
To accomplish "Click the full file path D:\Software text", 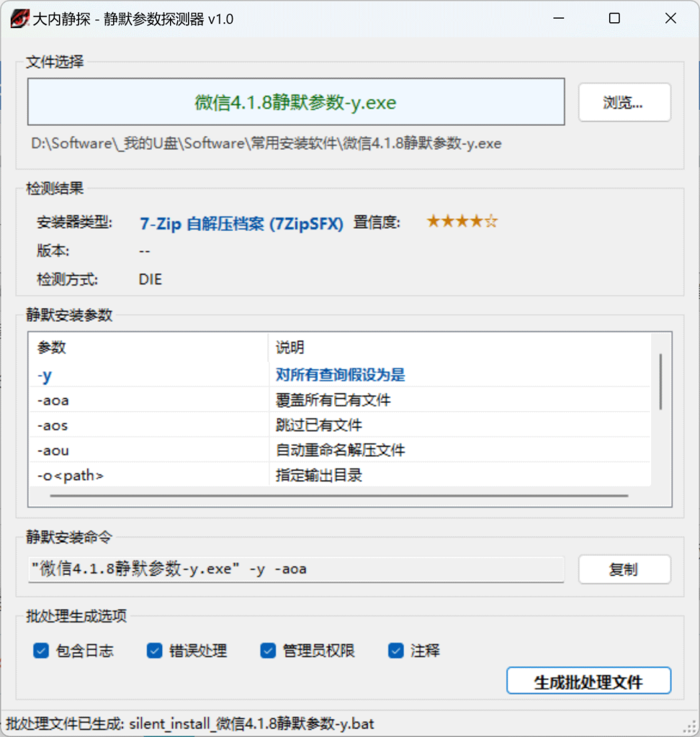I will [266, 143].
